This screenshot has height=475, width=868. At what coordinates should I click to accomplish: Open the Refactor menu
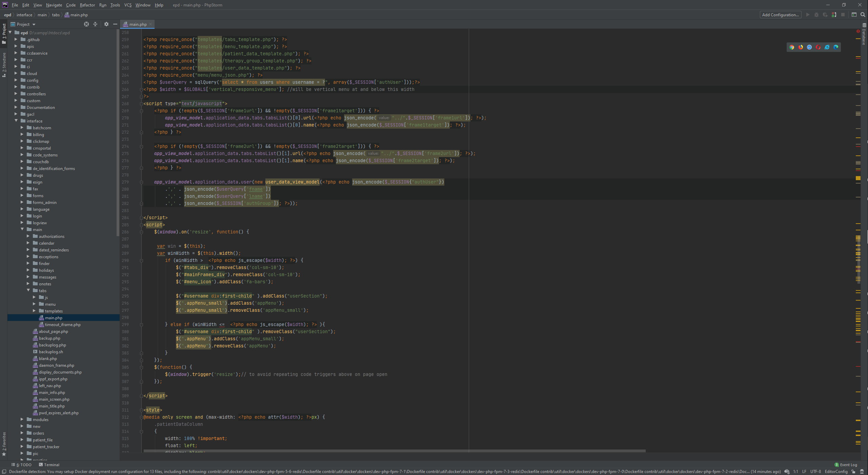pos(87,5)
